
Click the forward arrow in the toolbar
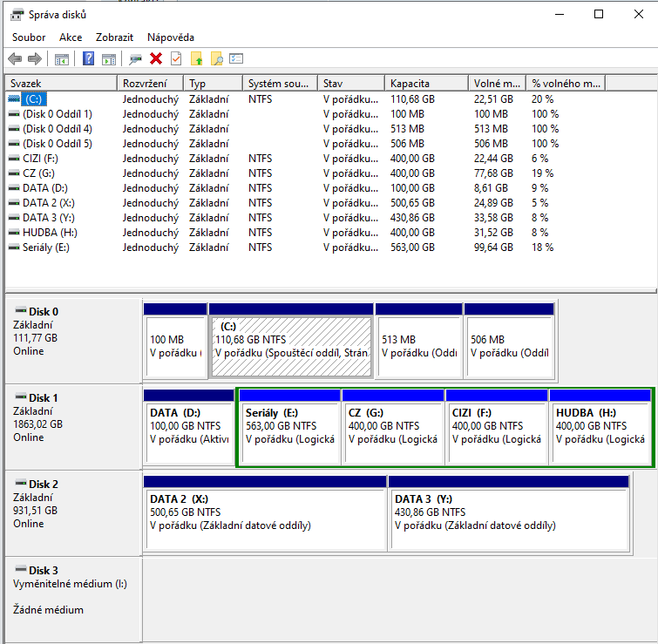35,59
